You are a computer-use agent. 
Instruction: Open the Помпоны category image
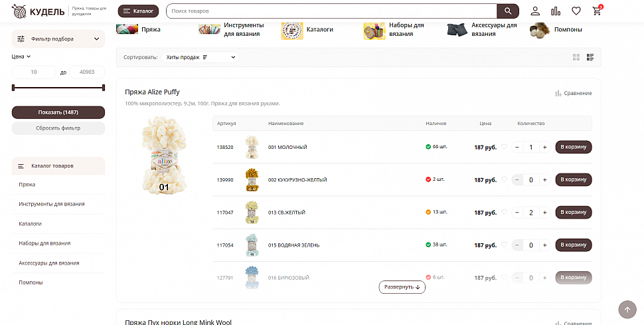(540, 30)
